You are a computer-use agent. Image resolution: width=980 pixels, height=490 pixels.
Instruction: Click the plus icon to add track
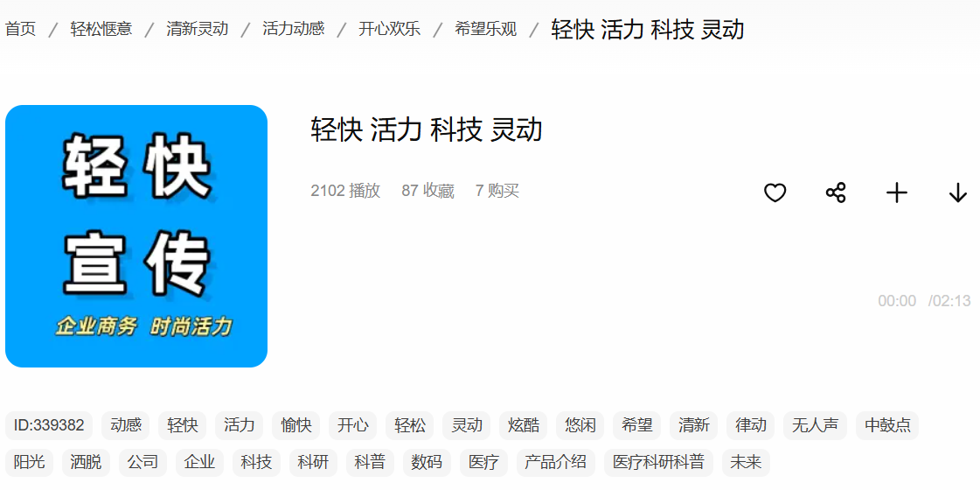pyautogui.click(x=897, y=192)
